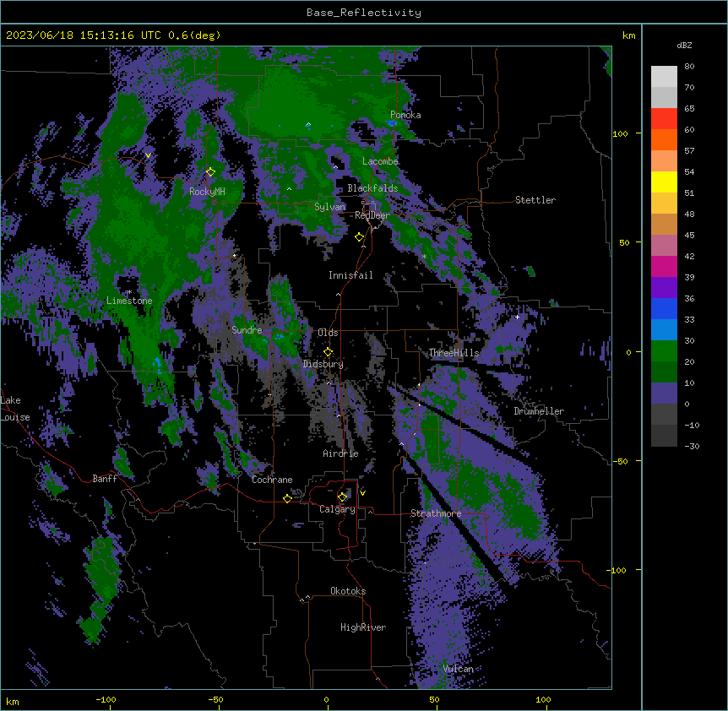Click the Banff city label
The image size is (728, 711).
[x=105, y=479]
